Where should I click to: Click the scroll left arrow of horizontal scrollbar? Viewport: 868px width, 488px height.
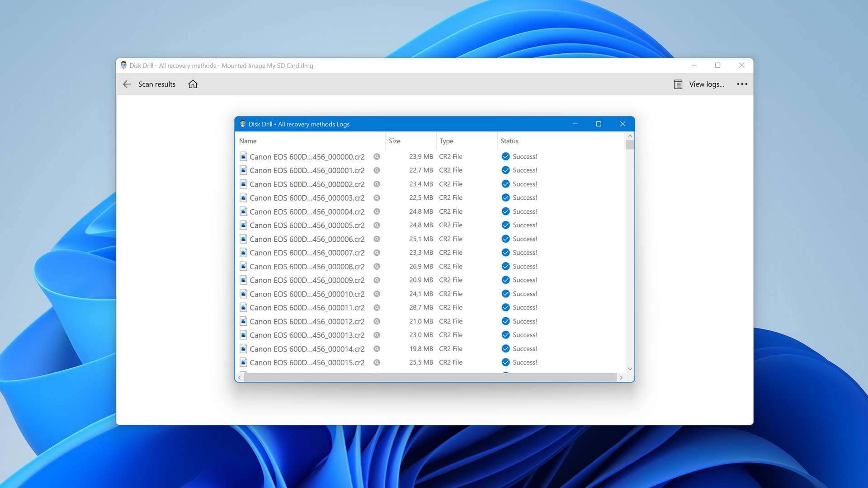click(240, 378)
